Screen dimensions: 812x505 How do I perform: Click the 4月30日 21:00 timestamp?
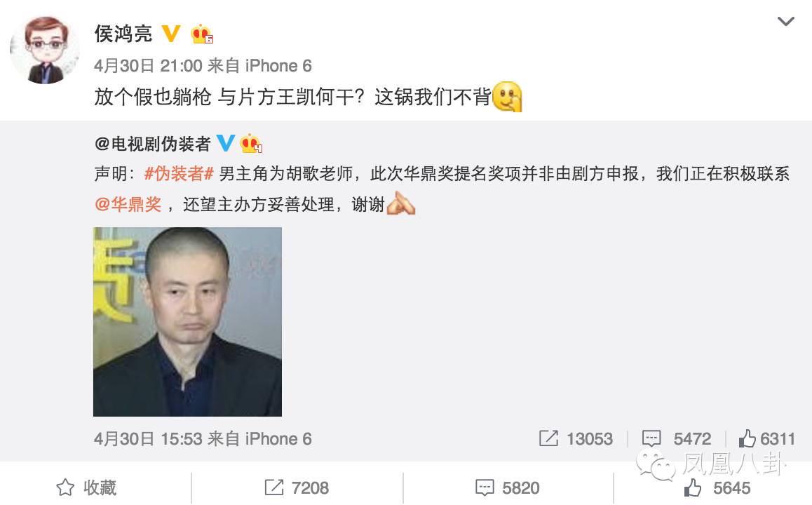tap(148, 66)
